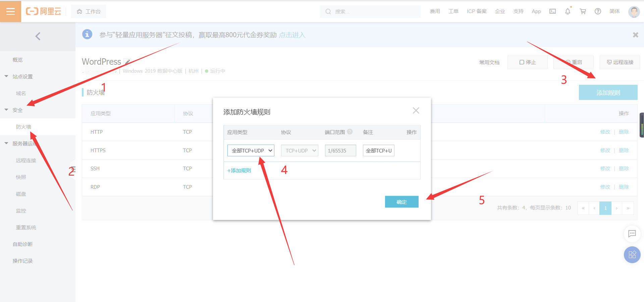Screen dimensions: 644x302
Task: Click 修改 for the HTTP rule
Action: (605, 132)
